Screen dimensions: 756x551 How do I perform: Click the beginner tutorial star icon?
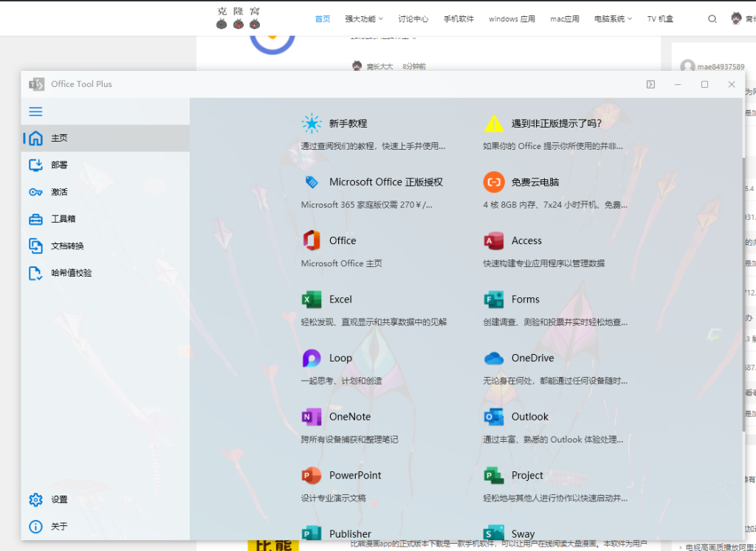click(x=312, y=124)
